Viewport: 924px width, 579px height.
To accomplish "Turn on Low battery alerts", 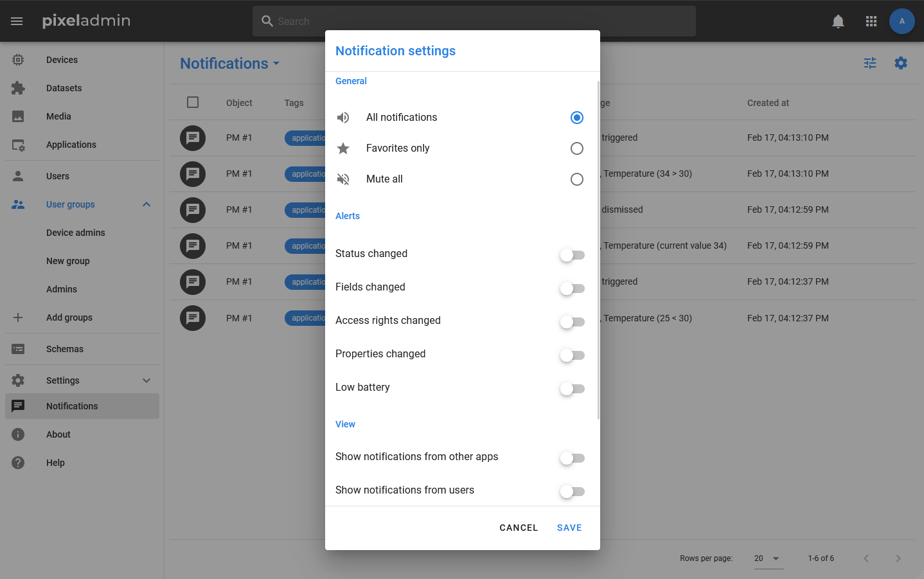I will (x=572, y=389).
